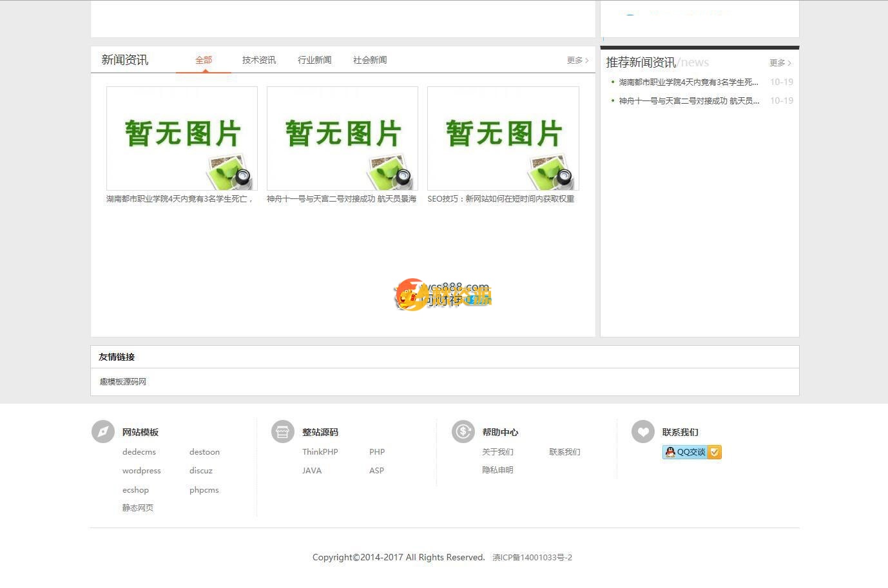Switch to the 社会新闻 tab
Screen dimensions: 888x588
(370, 59)
